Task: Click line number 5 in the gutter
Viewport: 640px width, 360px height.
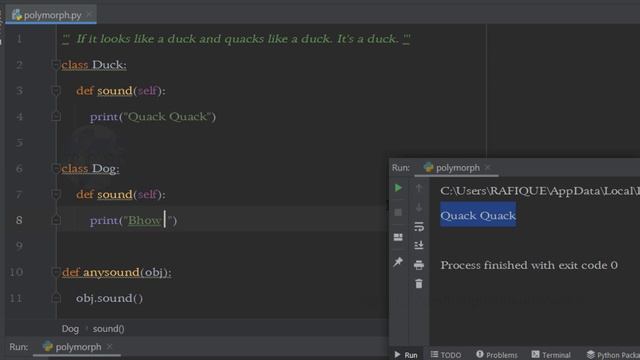Action: [x=19, y=143]
